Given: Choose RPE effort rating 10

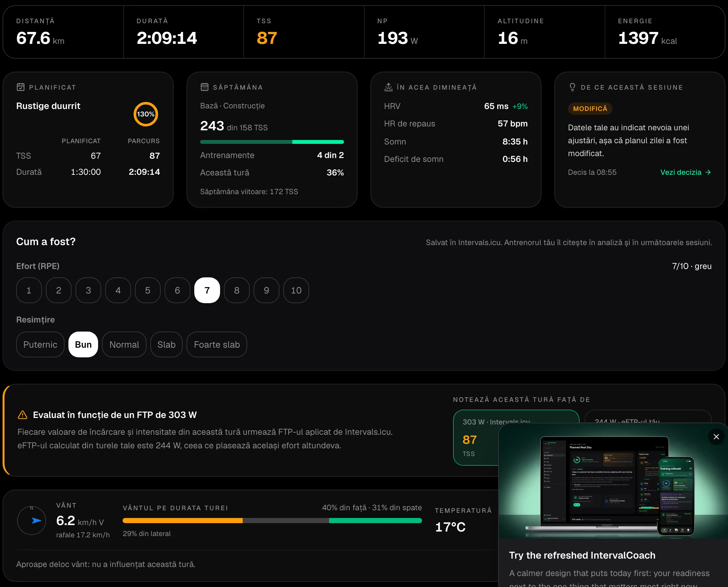Looking at the screenshot, I should tap(296, 290).
